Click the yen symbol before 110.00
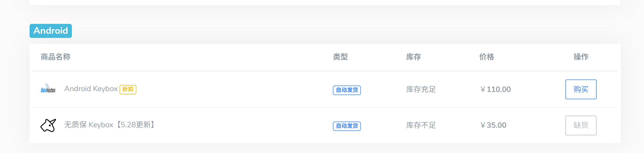This screenshot has width=644, height=153. coord(483,90)
